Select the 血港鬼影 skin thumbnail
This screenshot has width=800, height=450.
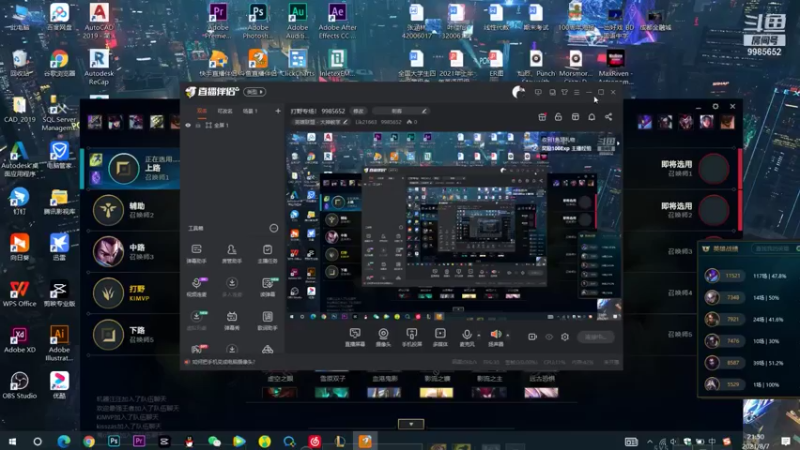[x=384, y=393]
